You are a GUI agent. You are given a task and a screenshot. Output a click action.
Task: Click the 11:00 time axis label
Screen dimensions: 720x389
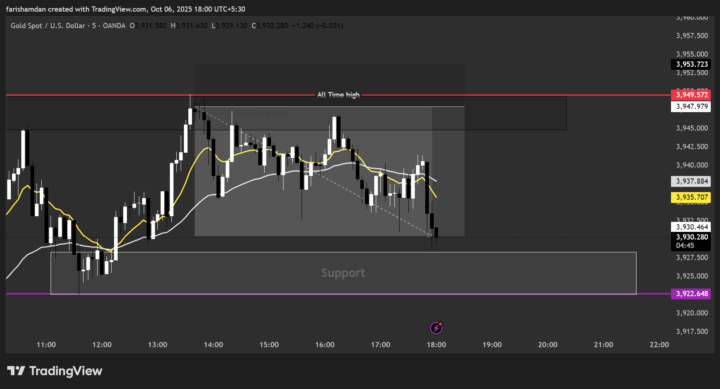click(x=46, y=344)
